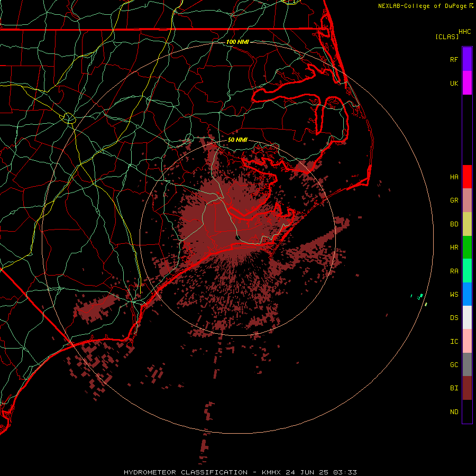Click the BI legend label
Screen dimensions: 476x476
tap(454, 388)
